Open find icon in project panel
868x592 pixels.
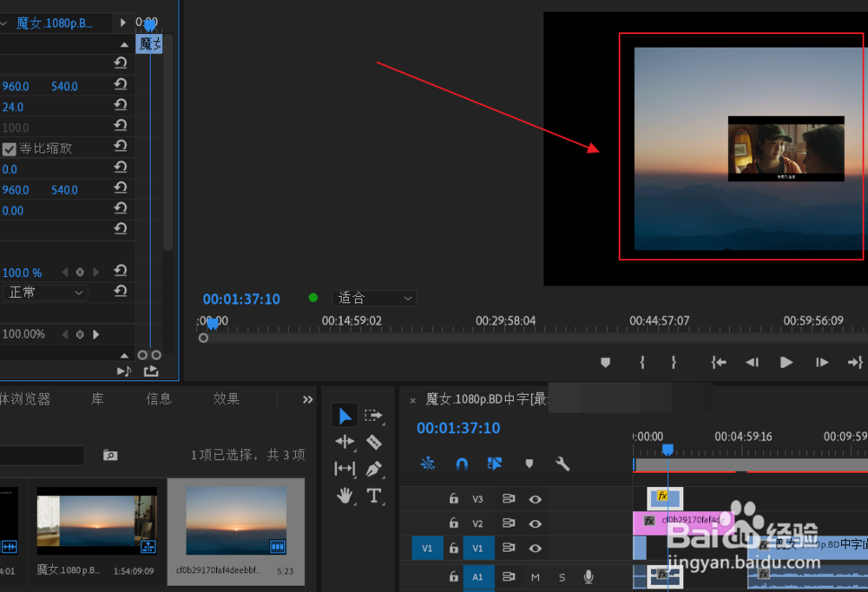[x=110, y=455]
